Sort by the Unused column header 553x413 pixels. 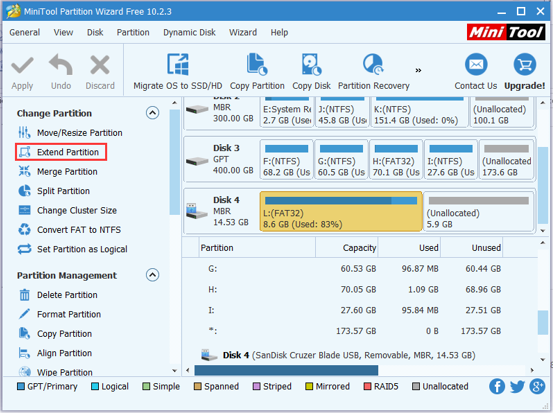click(472, 248)
